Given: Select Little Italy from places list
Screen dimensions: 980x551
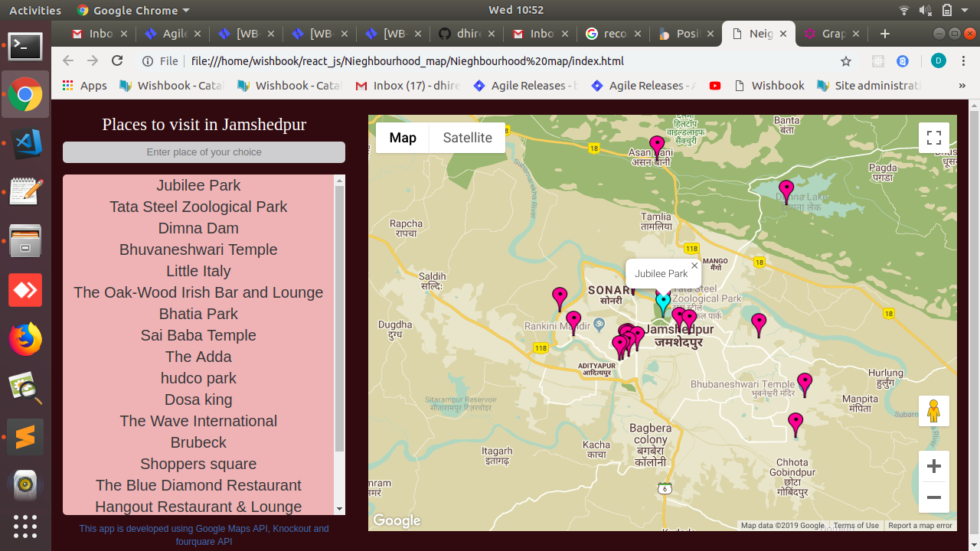Looking at the screenshot, I should (x=198, y=271).
